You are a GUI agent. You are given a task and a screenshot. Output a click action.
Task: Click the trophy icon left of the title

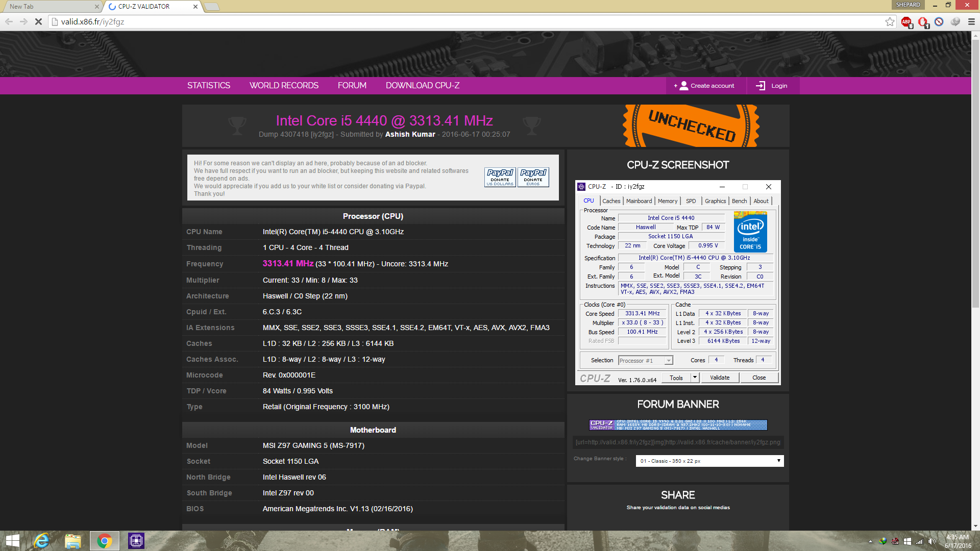[237, 126]
